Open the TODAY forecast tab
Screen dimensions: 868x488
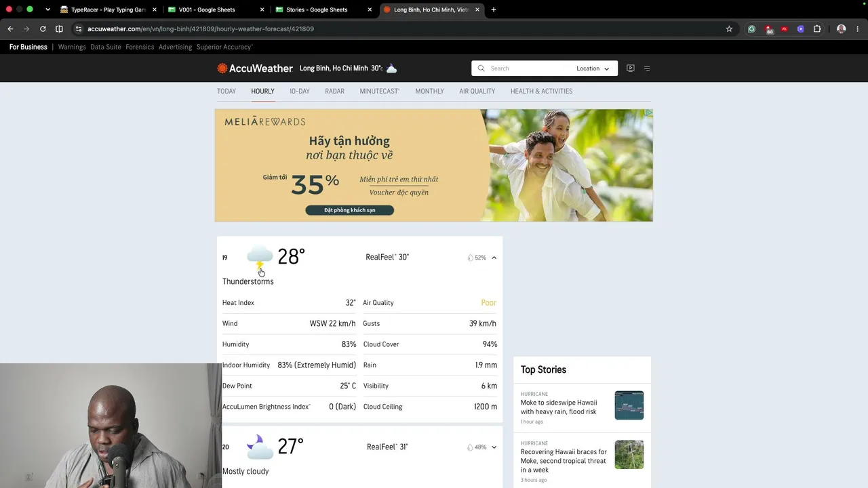pos(226,91)
